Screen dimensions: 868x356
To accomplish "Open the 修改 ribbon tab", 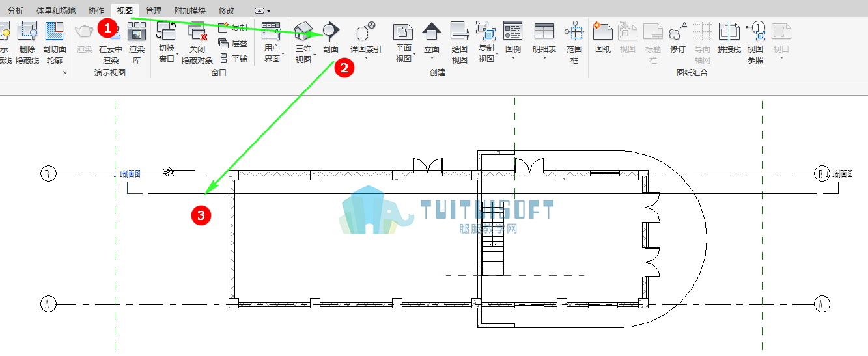I will coord(227,10).
